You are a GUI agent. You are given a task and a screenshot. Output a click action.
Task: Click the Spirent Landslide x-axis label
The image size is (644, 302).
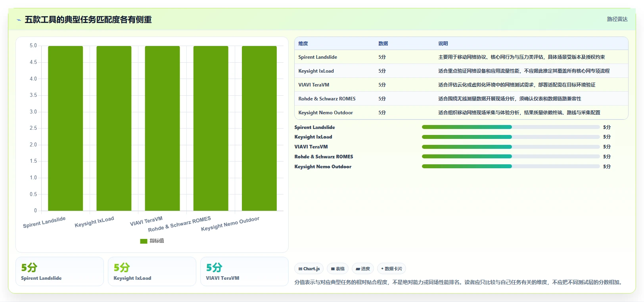tap(44, 222)
